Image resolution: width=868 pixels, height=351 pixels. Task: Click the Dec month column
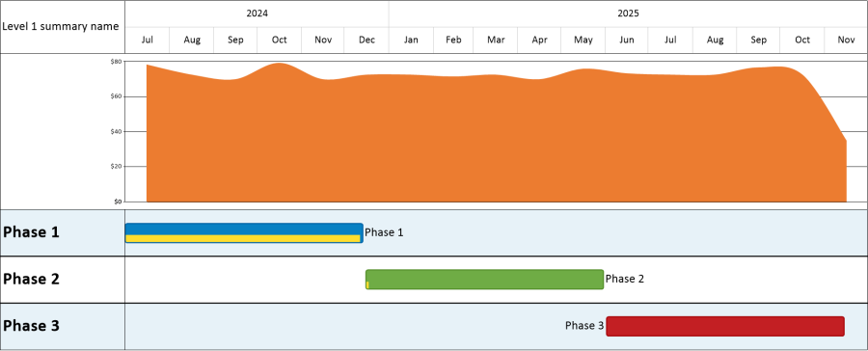366,40
